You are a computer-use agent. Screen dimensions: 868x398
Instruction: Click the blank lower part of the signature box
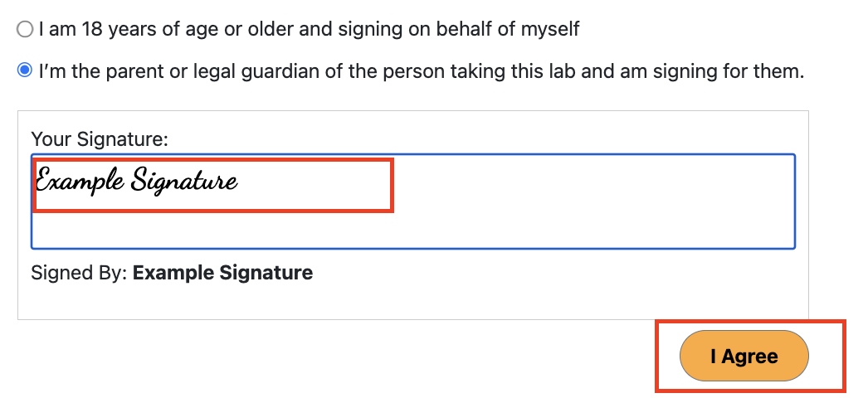pos(413,230)
